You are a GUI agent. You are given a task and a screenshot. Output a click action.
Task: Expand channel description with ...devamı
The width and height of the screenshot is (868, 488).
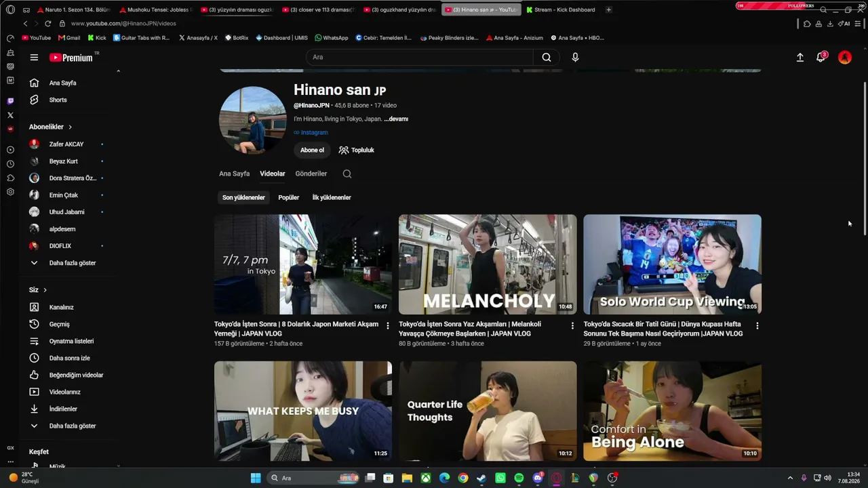[x=396, y=119]
